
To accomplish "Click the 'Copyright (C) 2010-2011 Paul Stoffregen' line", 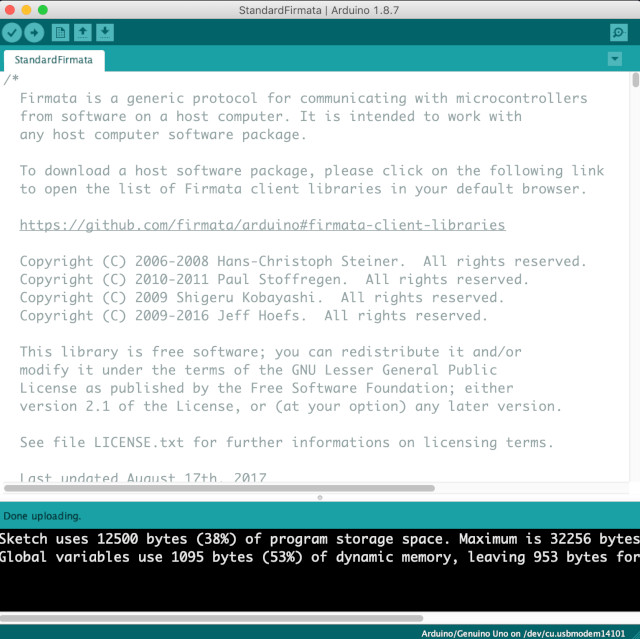I will tap(274, 280).
